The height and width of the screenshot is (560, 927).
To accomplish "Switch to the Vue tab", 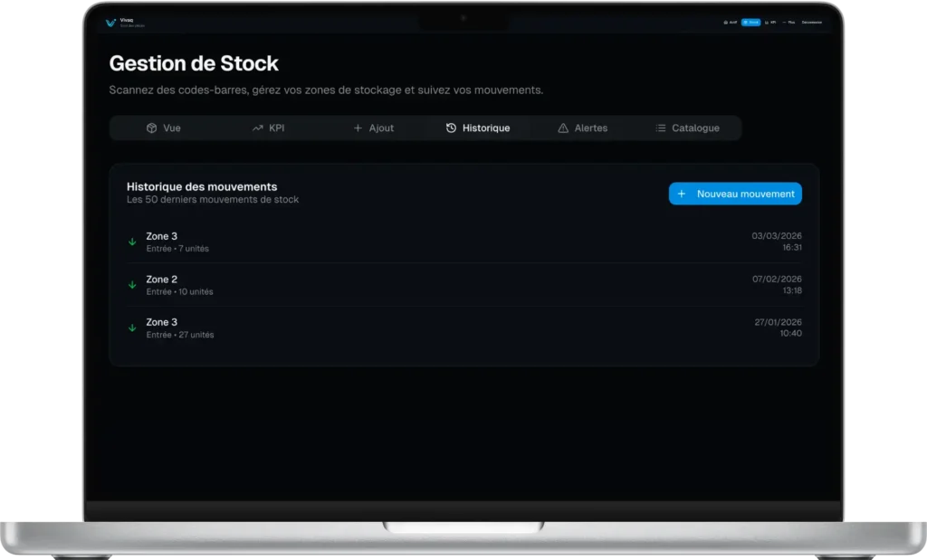I will click(163, 128).
